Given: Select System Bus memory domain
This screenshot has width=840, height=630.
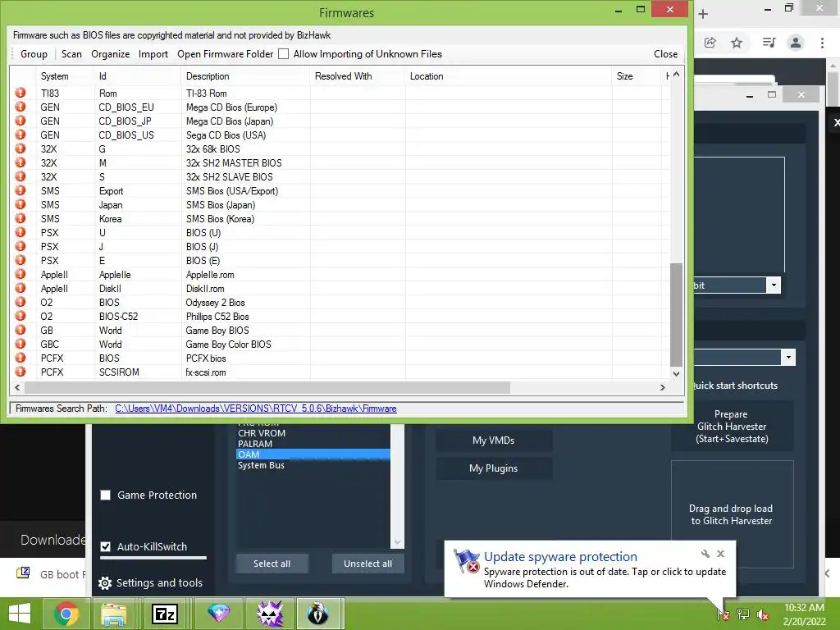Looking at the screenshot, I should (313, 465).
